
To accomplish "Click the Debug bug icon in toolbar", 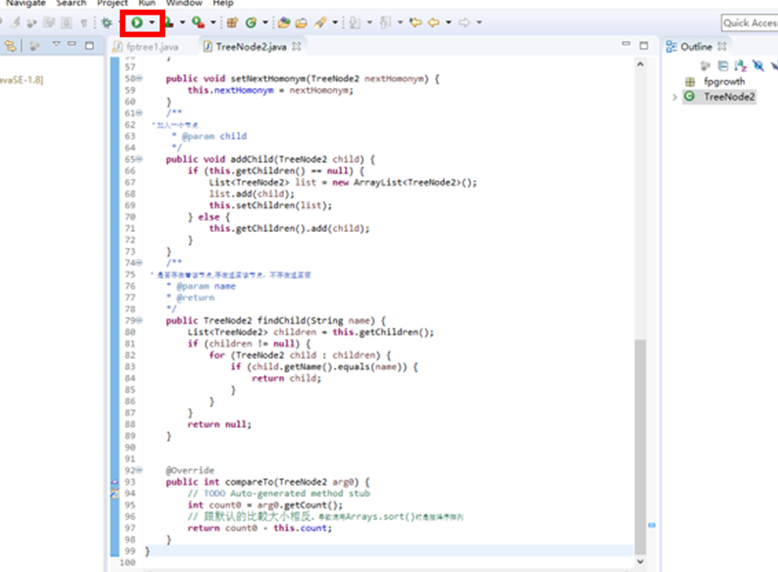I will pos(107,22).
